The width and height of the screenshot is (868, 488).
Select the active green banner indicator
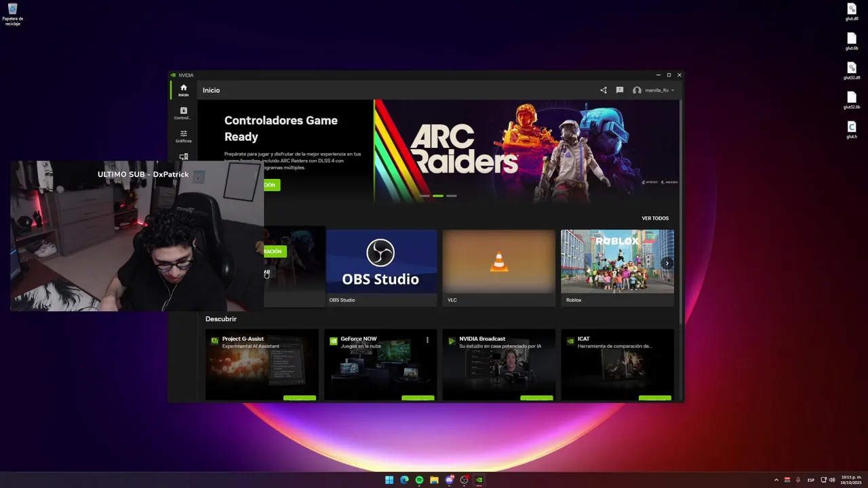[x=438, y=196]
